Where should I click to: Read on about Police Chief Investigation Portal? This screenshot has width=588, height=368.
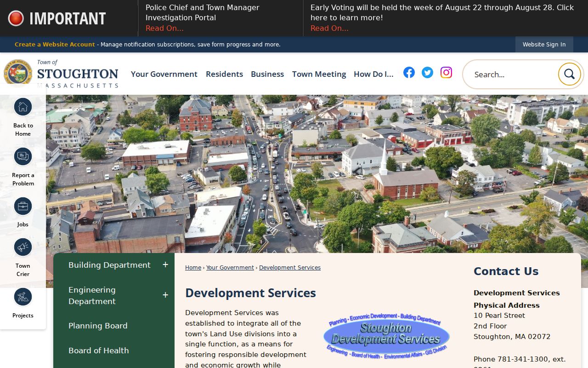click(164, 29)
